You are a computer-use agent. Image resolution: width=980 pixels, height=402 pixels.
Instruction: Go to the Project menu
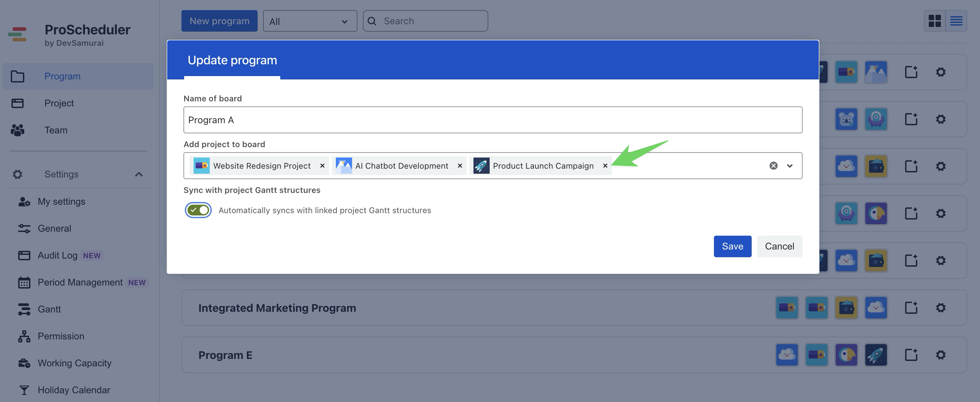pos(59,103)
